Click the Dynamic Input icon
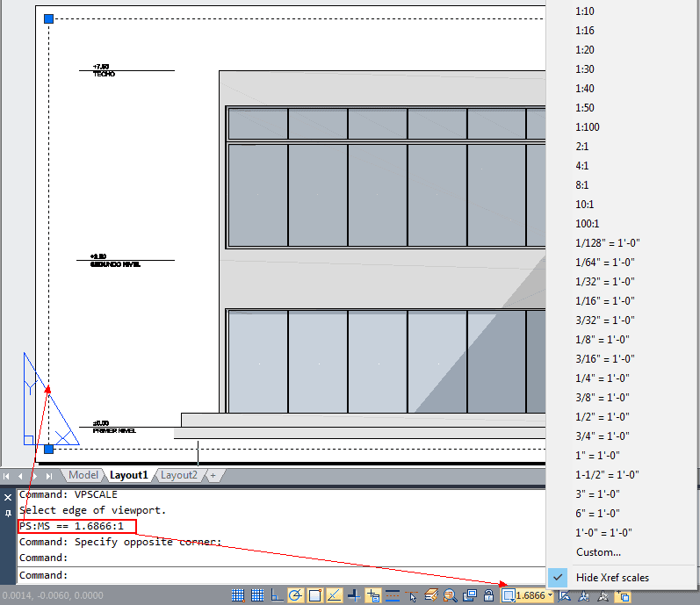The image size is (700, 605). [372, 595]
